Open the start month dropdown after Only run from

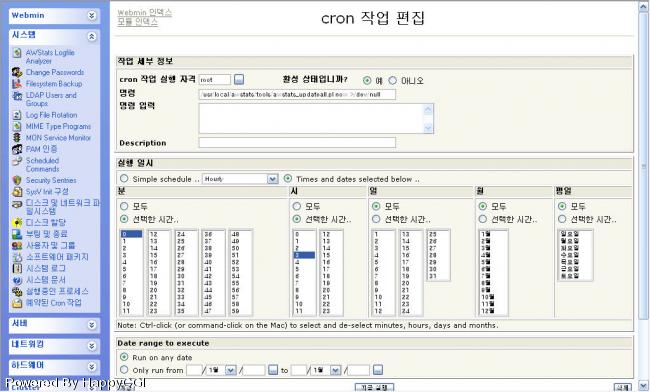click(x=222, y=370)
